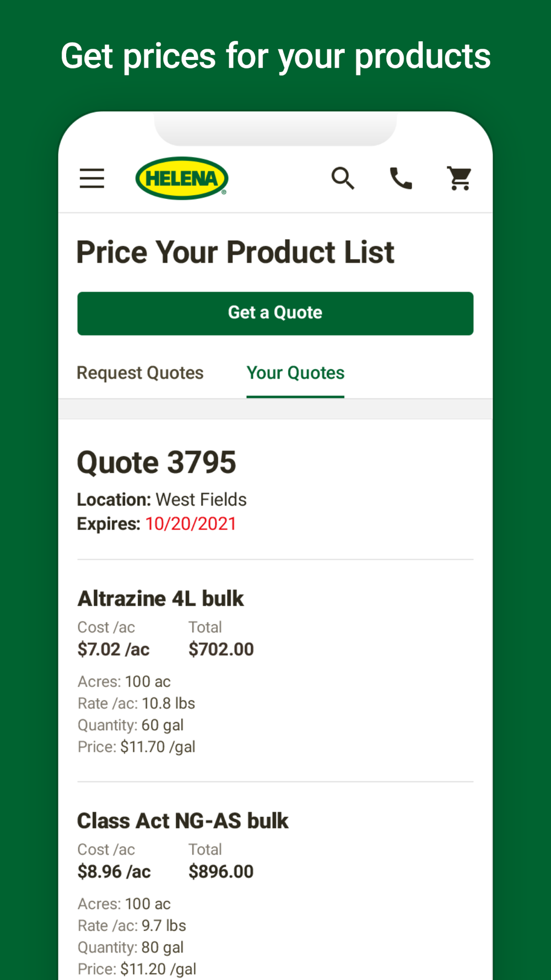Tap the Altrazine price $11.70 /gal

(x=158, y=747)
